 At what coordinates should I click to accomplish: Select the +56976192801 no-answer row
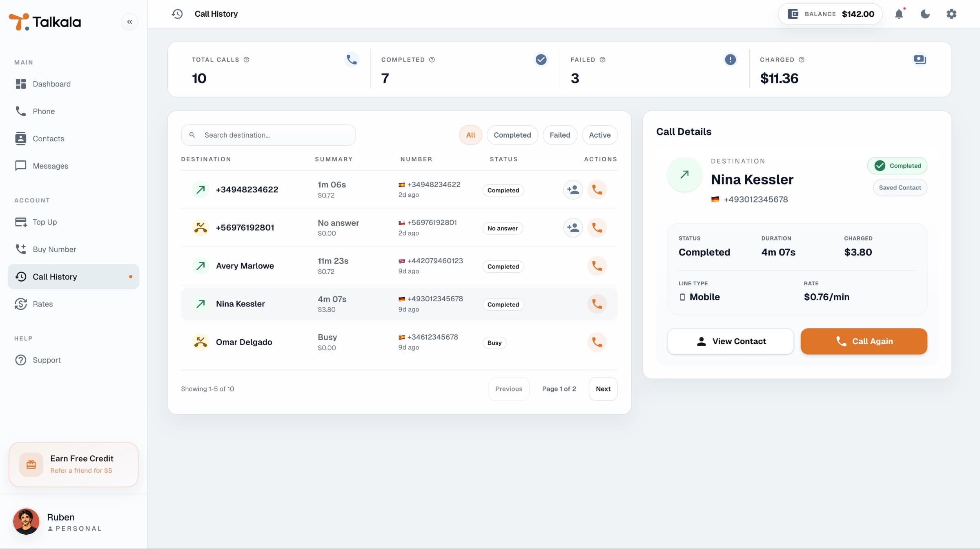(x=399, y=228)
